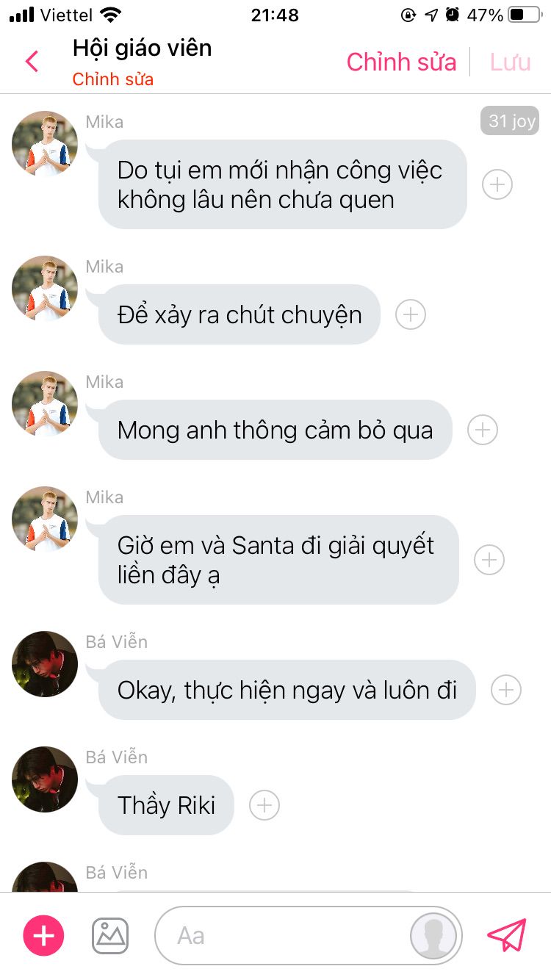Open Bá Viễn's avatar beside "Thầy Riki"

45,779
